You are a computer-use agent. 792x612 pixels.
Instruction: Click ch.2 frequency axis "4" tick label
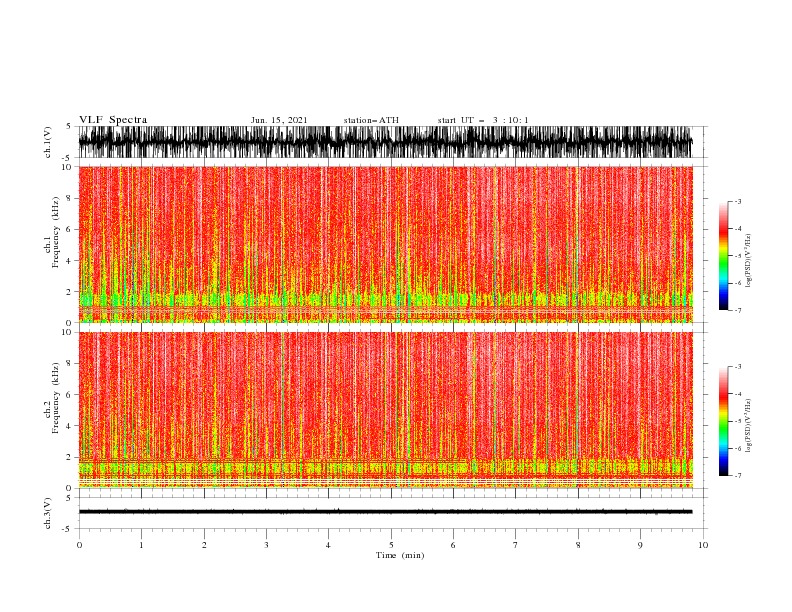point(69,426)
